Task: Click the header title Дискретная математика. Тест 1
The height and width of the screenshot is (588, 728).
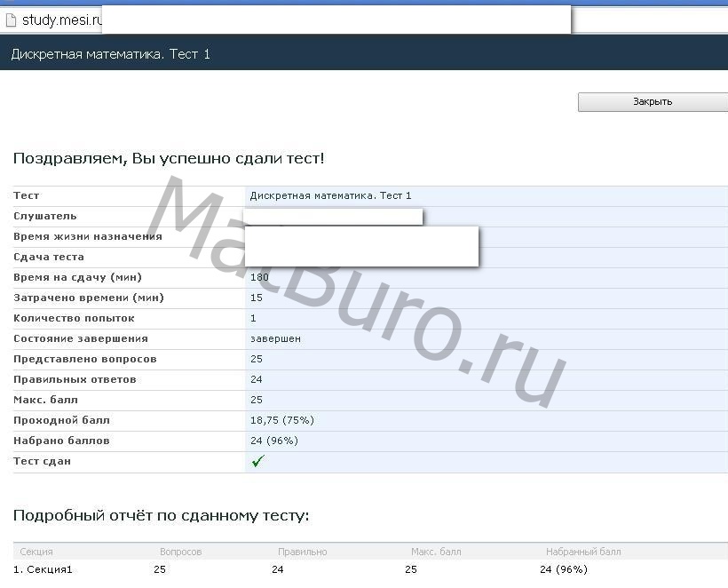Action: tap(111, 54)
